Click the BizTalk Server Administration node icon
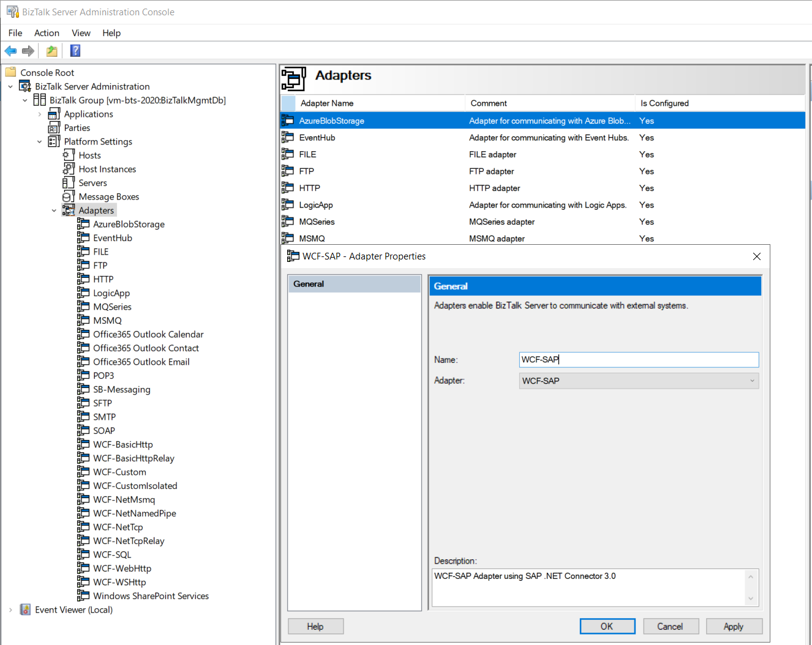 click(25, 86)
